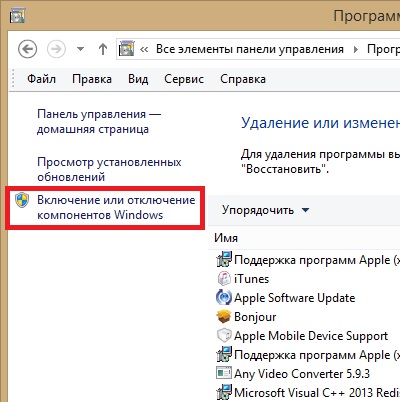The width and height of the screenshot is (400, 402).
Task: Click the Имя column header
Action: pyautogui.click(x=226, y=238)
